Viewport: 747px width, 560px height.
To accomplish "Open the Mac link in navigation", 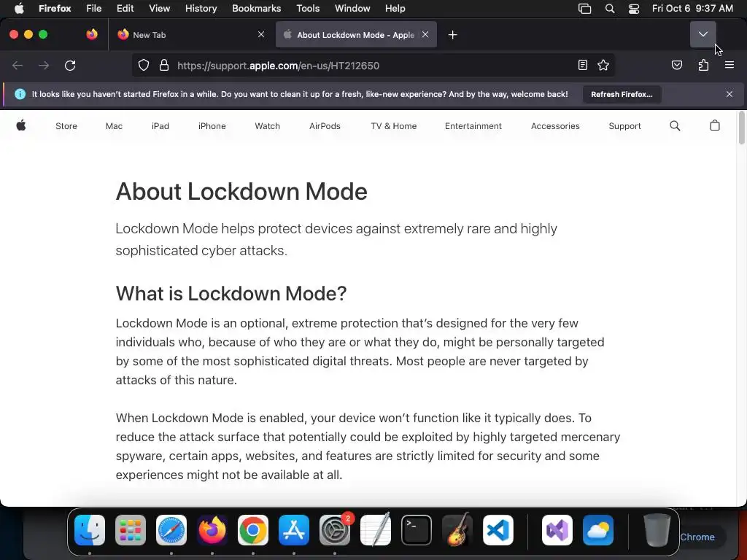I will [x=114, y=126].
